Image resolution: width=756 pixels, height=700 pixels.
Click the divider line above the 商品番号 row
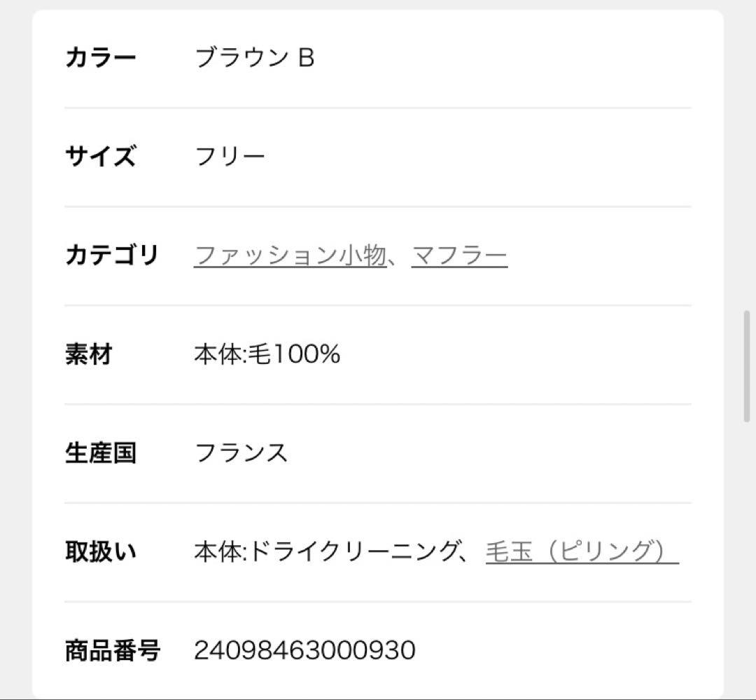378,601
